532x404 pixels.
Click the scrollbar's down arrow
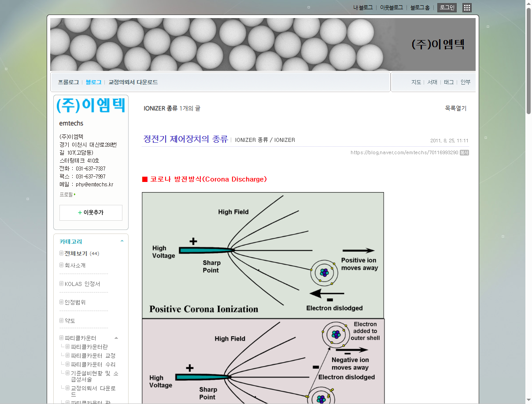(x=528, y=400)
